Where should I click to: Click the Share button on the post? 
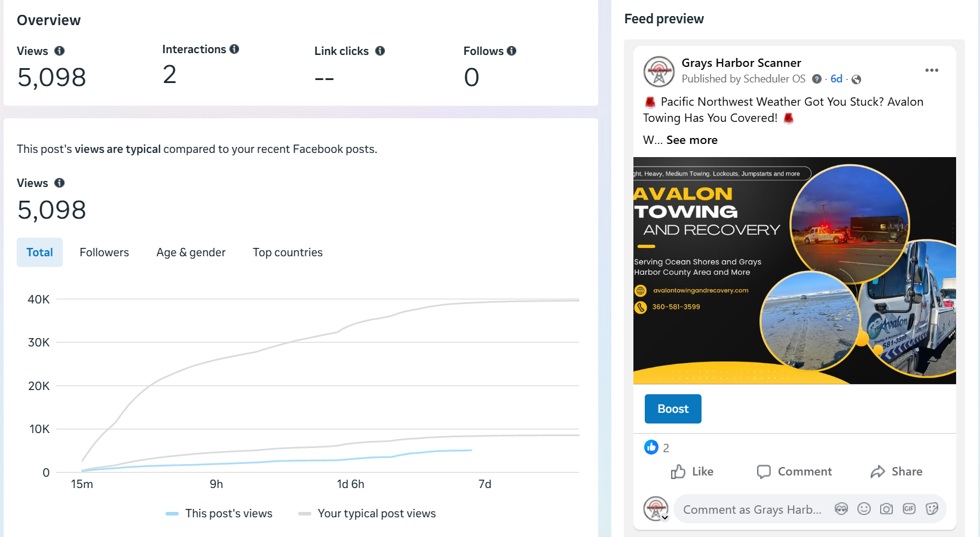click(896, 471)
